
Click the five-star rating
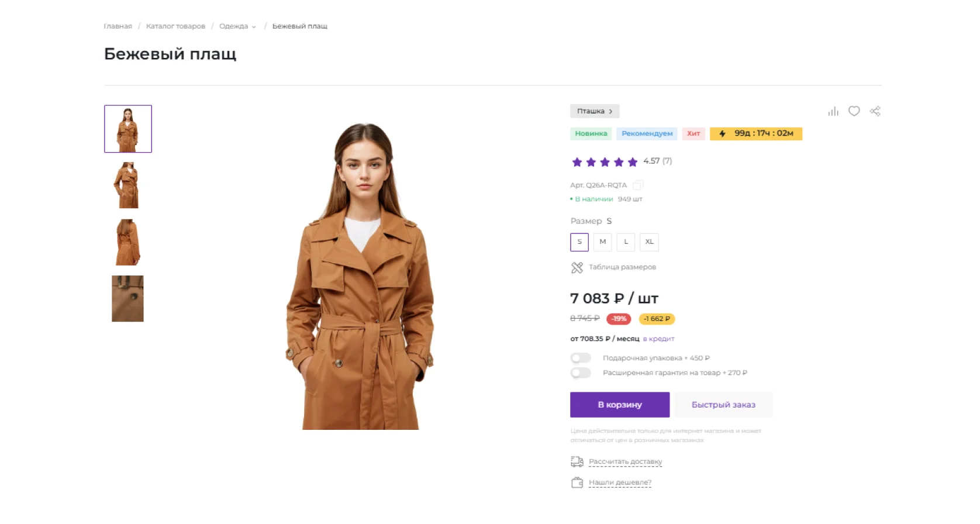coord(605,162)
